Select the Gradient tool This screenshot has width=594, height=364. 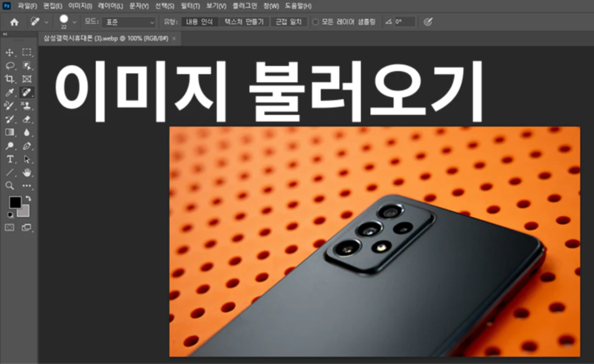tap(9, 132)
